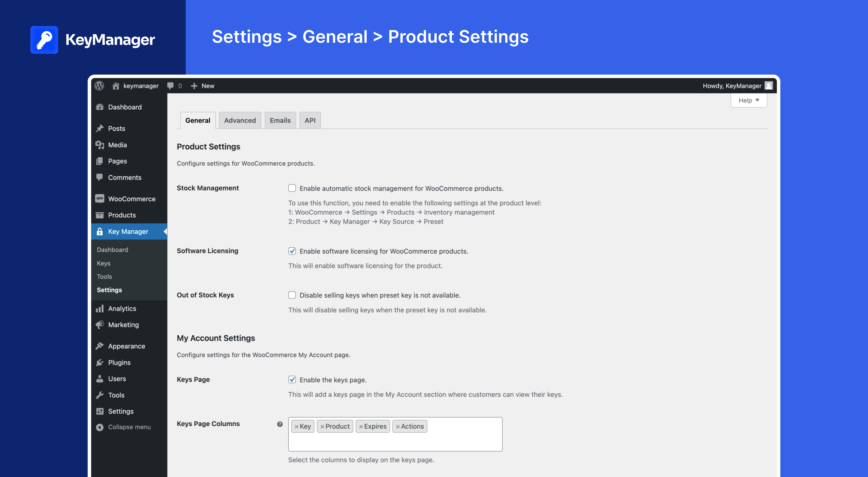Switch to the API tab

point(310,121)
